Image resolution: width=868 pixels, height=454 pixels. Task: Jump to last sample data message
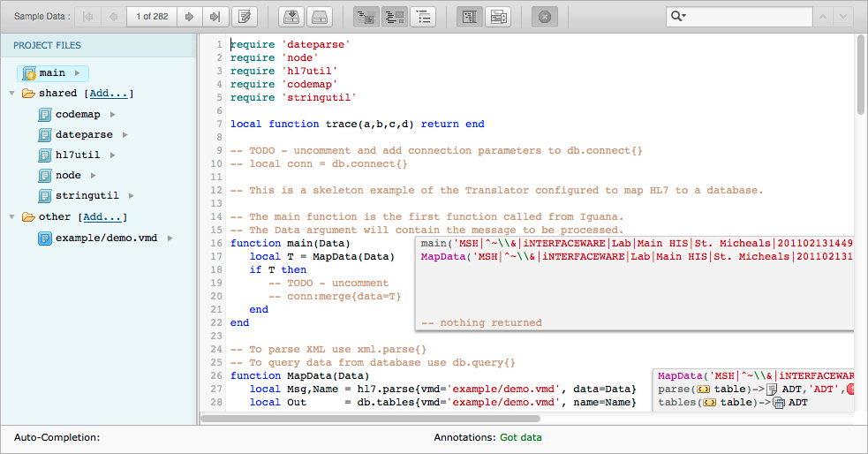click(215, 17)
